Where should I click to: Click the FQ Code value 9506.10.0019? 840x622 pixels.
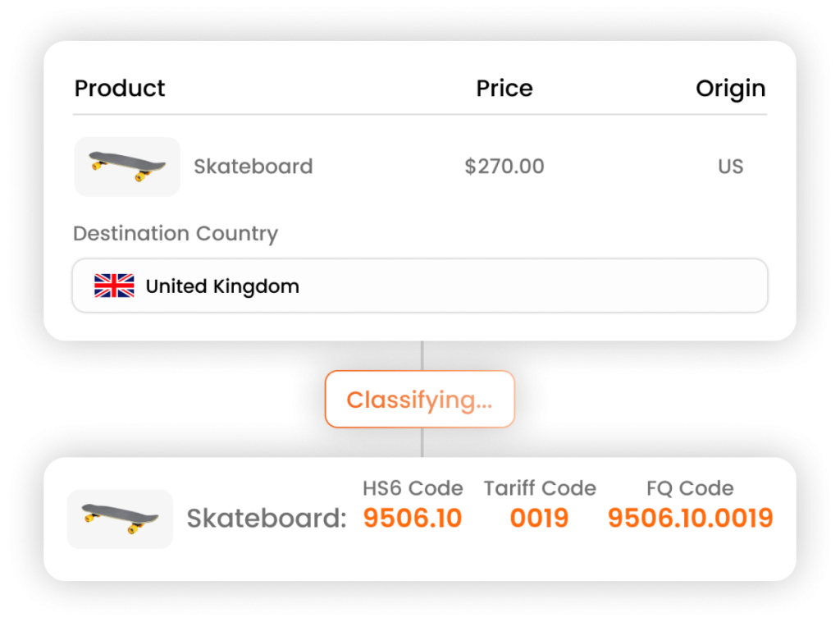tap(690, 519)
